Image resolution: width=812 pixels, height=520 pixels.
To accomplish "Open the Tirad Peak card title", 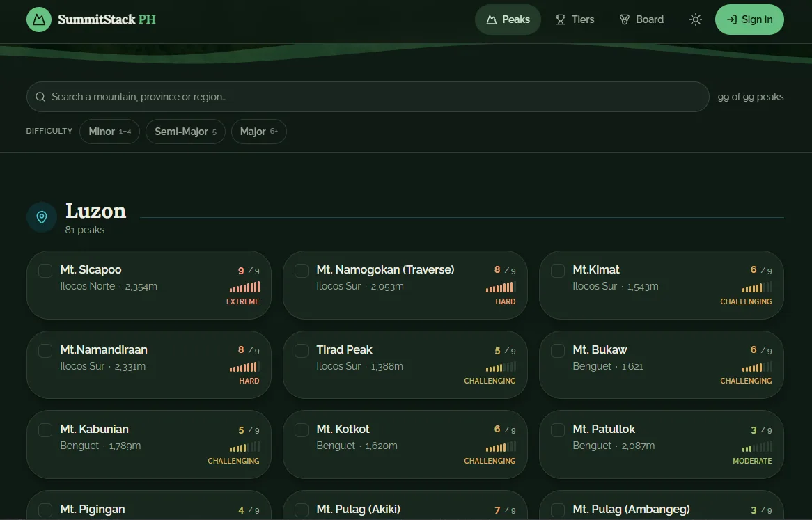I will point(345,349).
